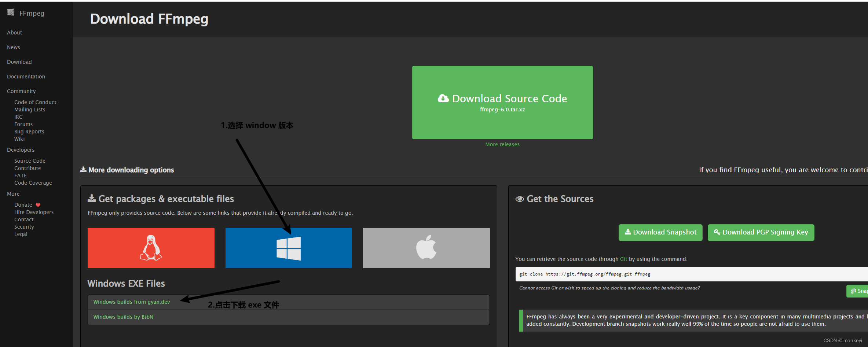Open the Contribute sidebar link
The height and width of the screenshot is (347, 868).
[x=28, y=168]
